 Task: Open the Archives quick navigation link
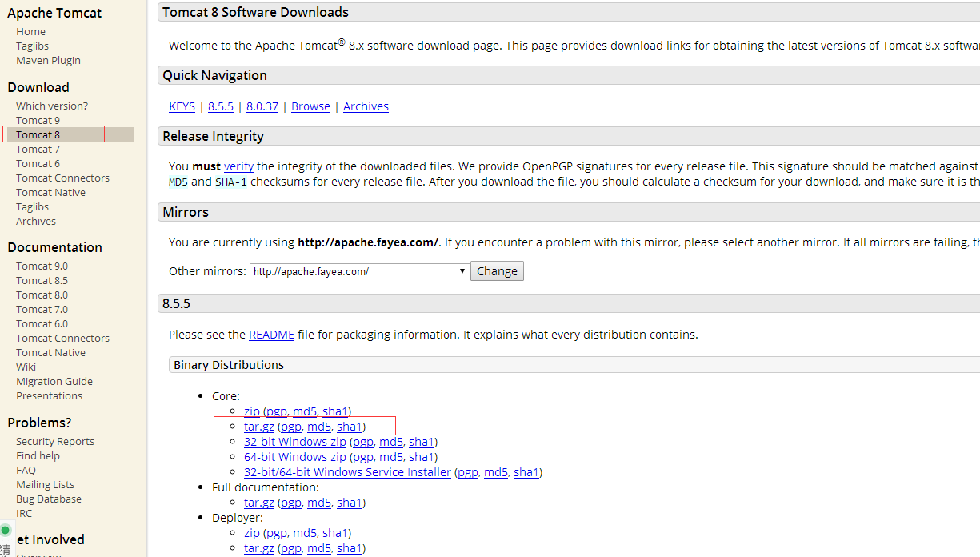pyautogui.click(x=366, y=106)
